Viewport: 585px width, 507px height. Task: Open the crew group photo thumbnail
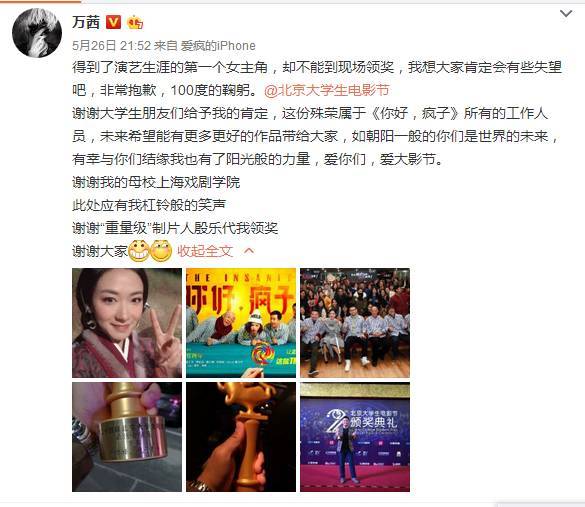point(355,323)
